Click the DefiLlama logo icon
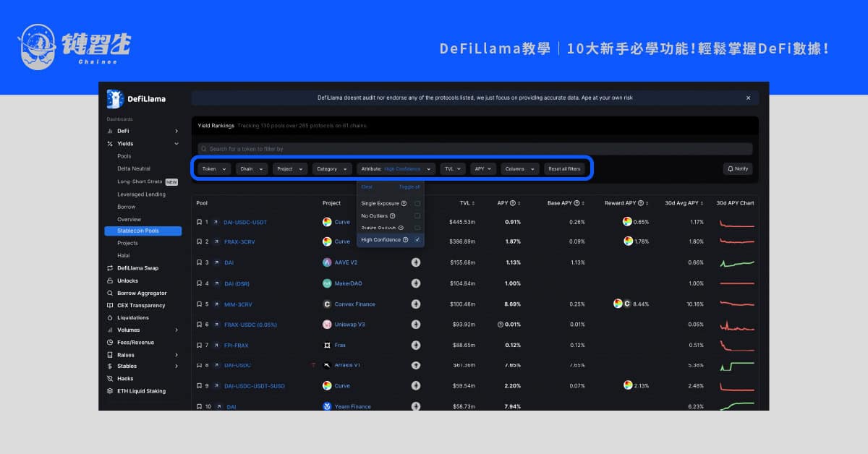 point(115,98)
